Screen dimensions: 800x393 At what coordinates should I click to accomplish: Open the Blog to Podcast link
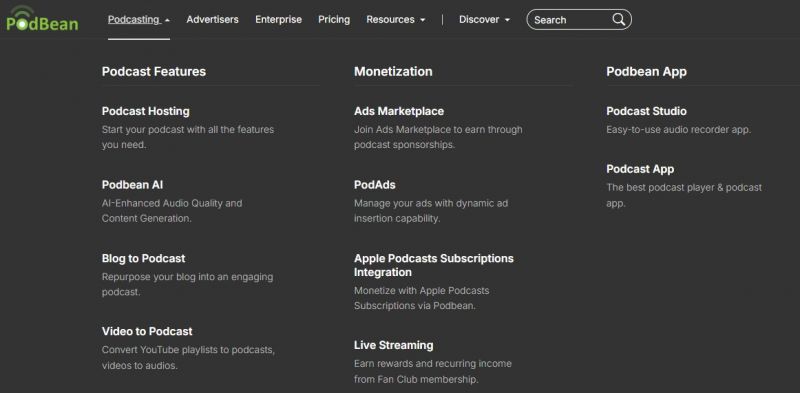pos(143,258)
